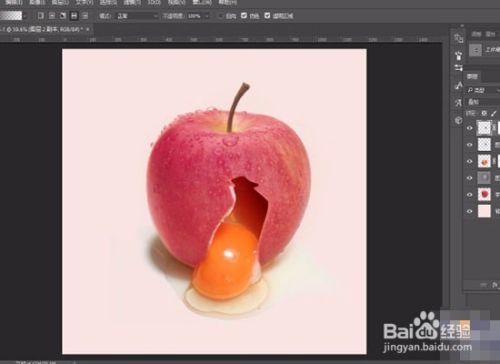Hide the pink background fill layer
The image size is (500, 364).
(x=470, y=211)
